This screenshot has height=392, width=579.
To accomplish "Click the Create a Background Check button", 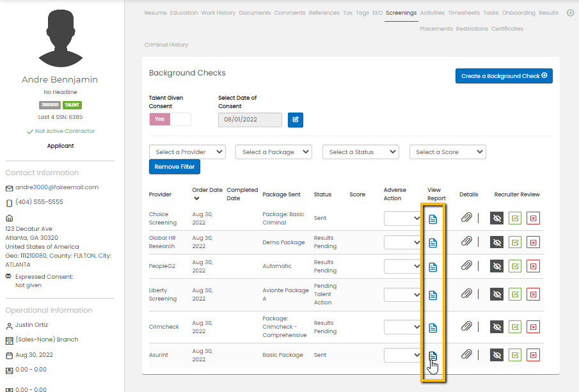I will tap(504, 76).
